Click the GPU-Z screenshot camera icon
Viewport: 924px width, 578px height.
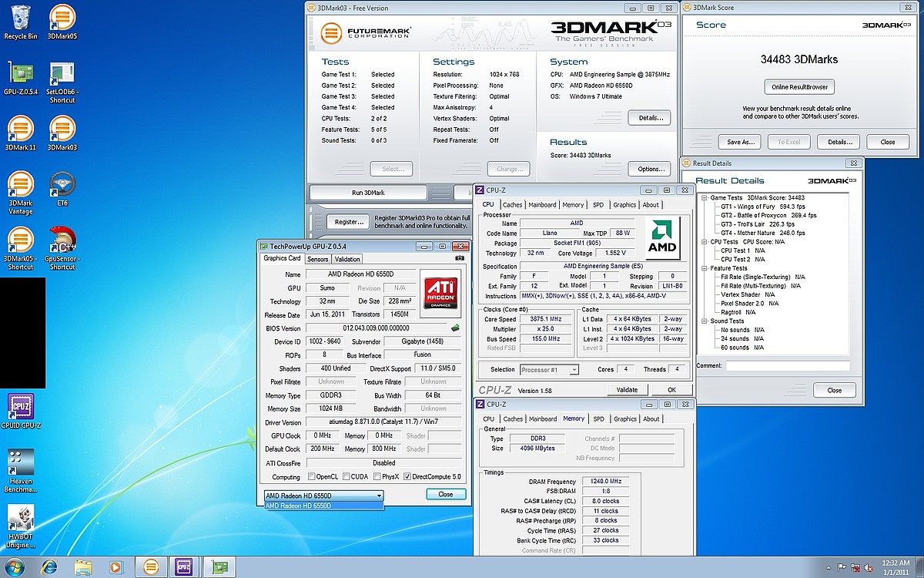pyautogui.click(x=460, y=258)
